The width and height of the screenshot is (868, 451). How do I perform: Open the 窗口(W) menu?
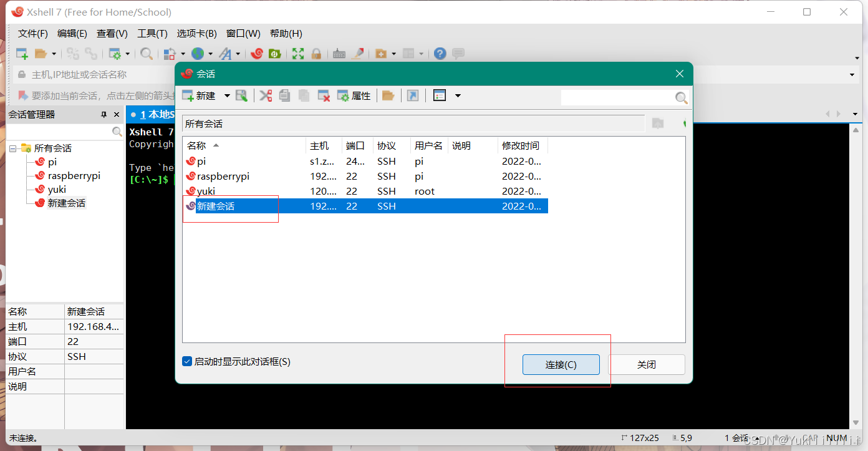(243, 33)
